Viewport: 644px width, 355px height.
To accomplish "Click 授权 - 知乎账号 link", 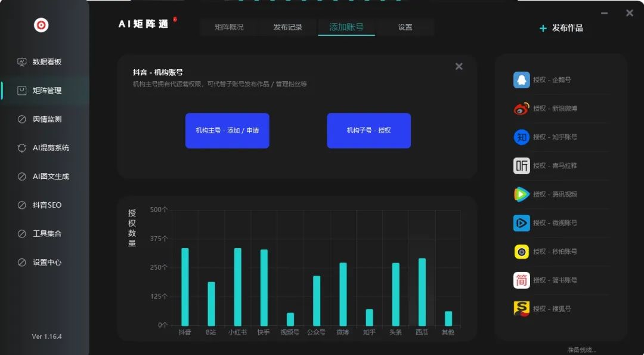I will point(555,137).
